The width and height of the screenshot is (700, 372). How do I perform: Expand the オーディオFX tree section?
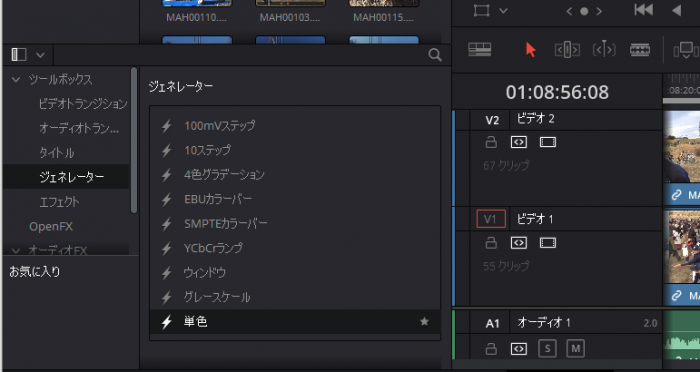click(x=16, y=251)
